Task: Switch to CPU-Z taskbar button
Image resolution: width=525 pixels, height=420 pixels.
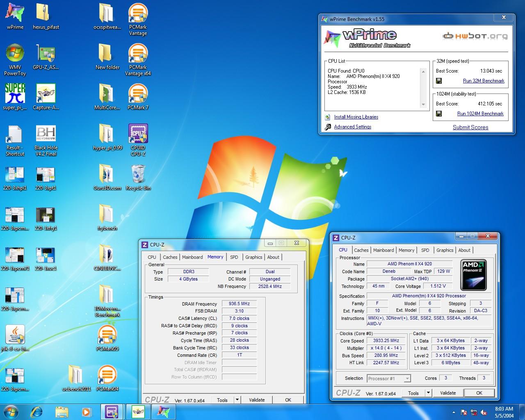Action: tap(112, 412)
